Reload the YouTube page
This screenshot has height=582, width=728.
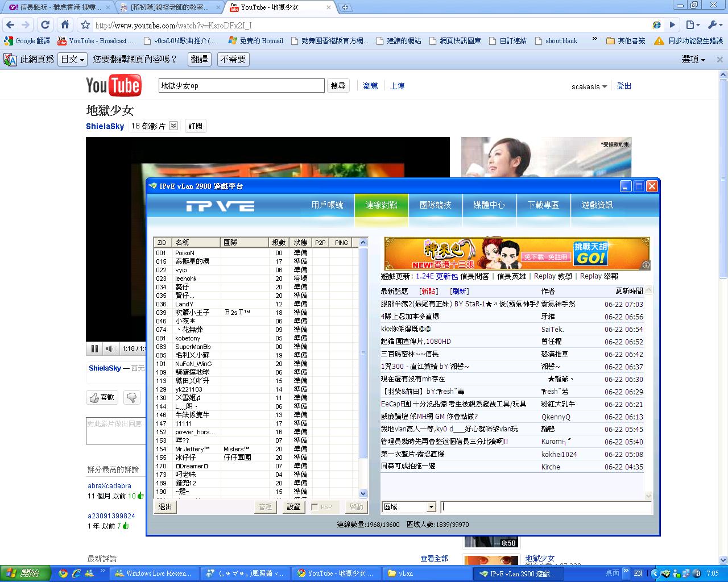(x=45, y=25)
